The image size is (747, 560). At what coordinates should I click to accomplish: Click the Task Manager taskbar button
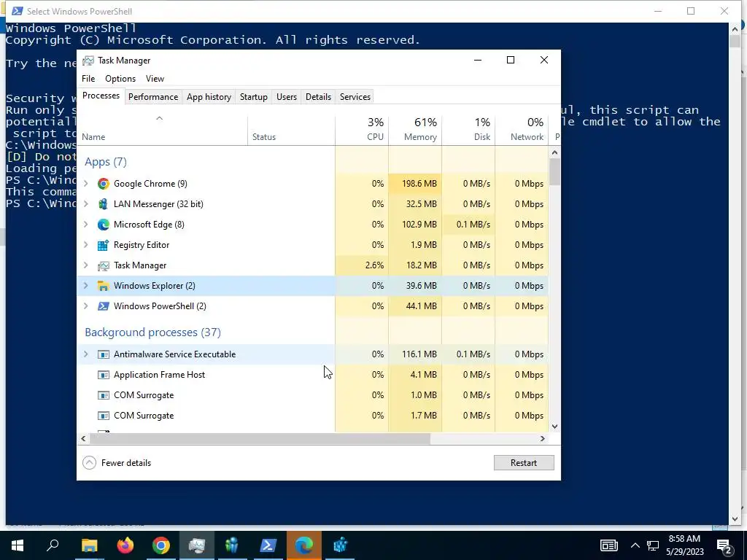(x=197, y=545)
